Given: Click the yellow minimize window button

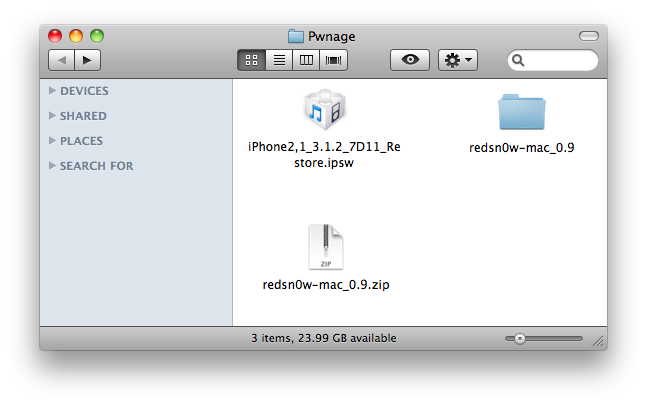Looking at the screenshot, I should 76,36.
